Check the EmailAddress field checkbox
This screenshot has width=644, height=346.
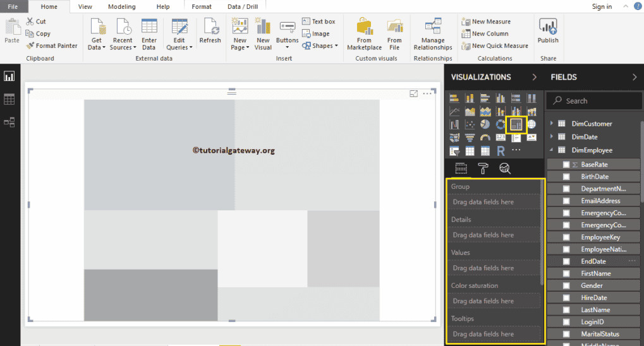coord(566,201)
